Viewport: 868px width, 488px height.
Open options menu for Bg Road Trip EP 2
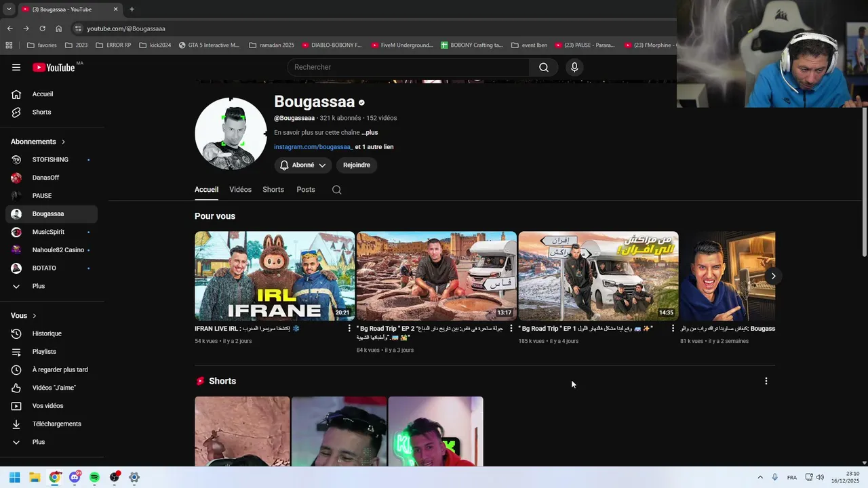[511, 329]
